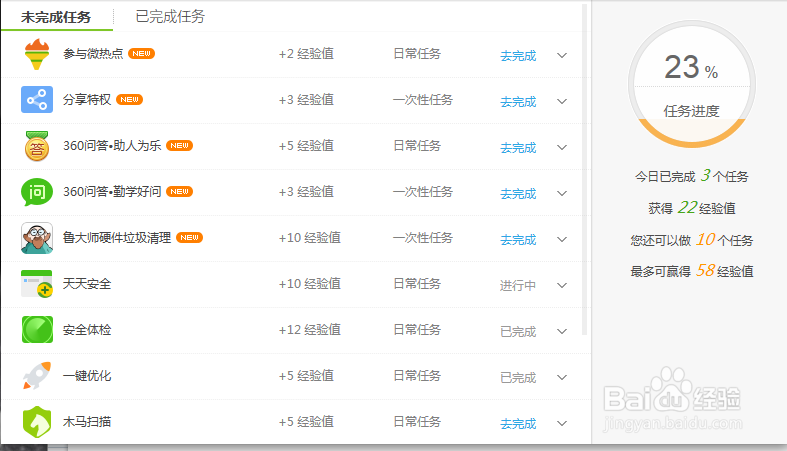
Task: Click the green horse shield icon 木马扫描
Action: pos(37,422)
